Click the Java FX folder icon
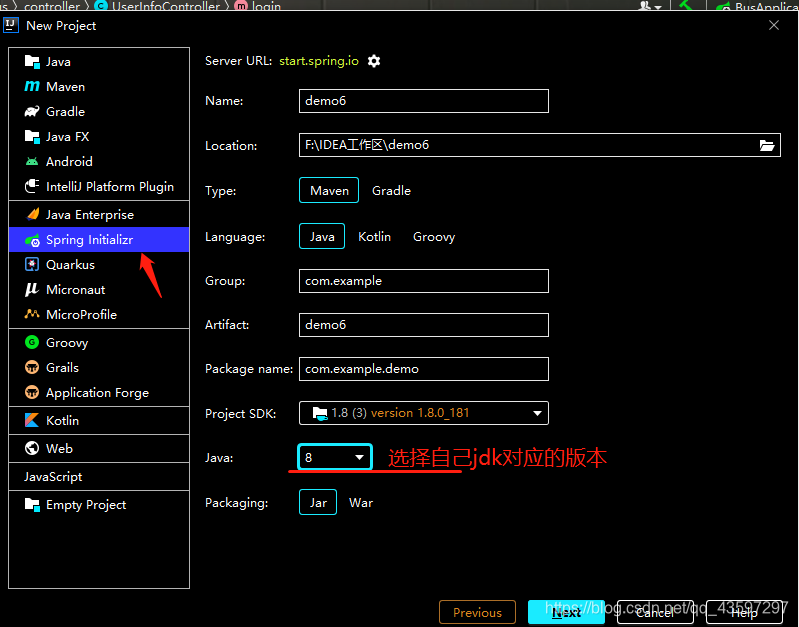 coord(32,136)
